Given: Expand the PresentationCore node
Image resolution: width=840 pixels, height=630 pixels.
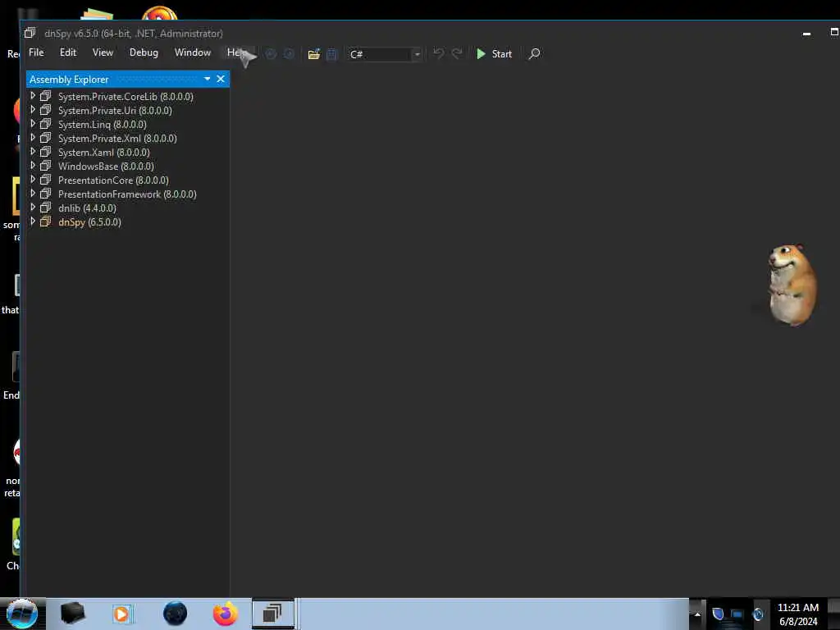Looking at the screenshot, I should click(x=33, y=180).
